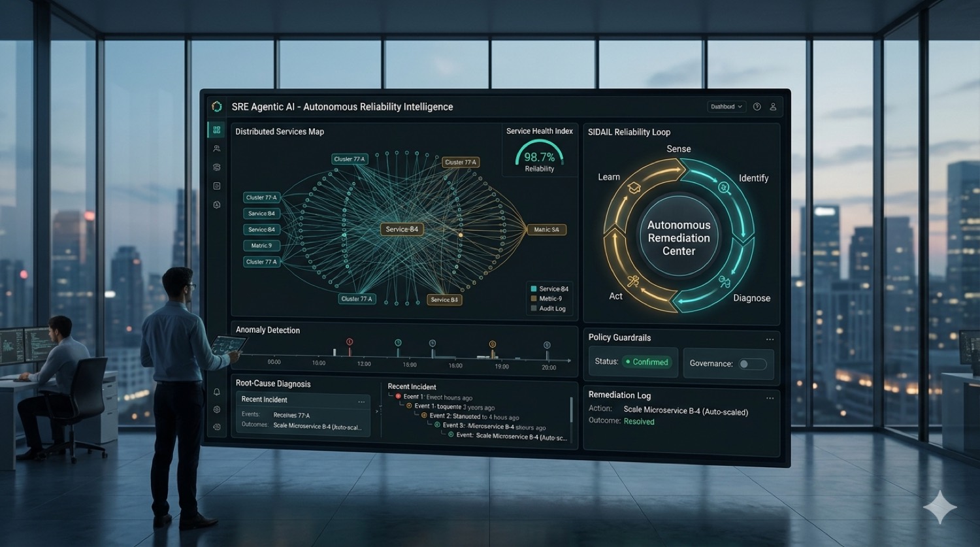This screenshot has height=547, width=980.
Task: Select the red anomaly marker near 12:00
Action: click(350, 342)
